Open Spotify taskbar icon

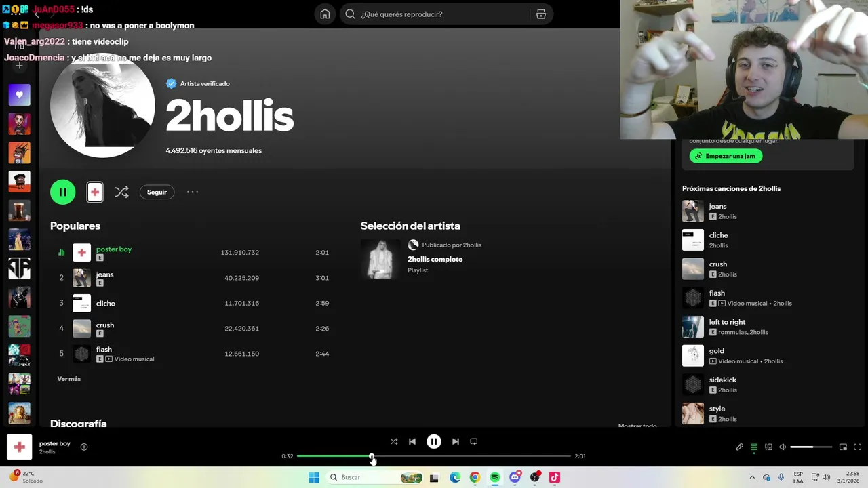[x=495, y=477]
